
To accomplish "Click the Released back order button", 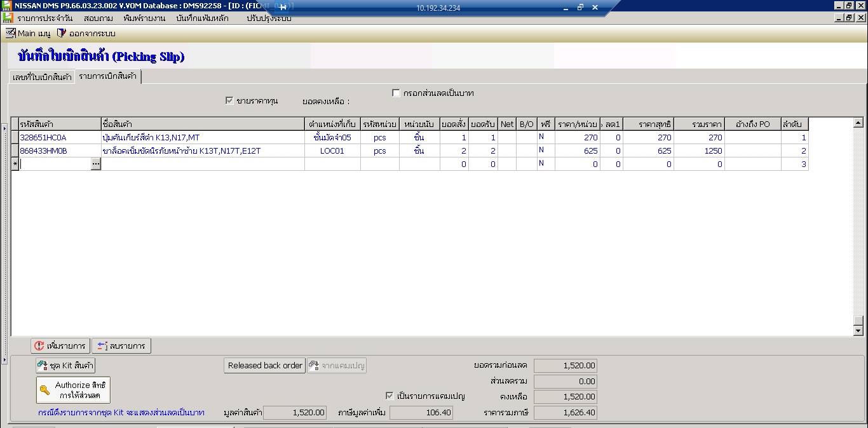I will pyautogui.click(x=265, y=365).
